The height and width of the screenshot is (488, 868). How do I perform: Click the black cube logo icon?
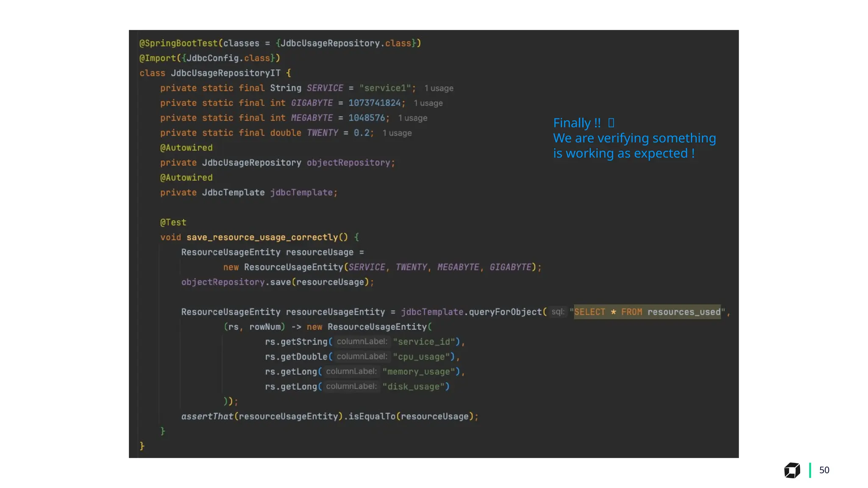(x=792, y=470)
